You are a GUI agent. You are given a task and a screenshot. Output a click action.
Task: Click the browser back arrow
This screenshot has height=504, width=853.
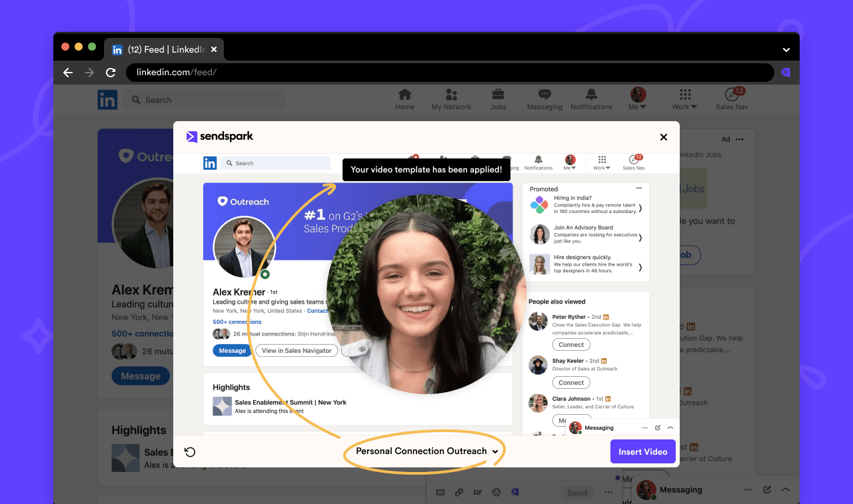pyautogui.click(x=68, y=73)
